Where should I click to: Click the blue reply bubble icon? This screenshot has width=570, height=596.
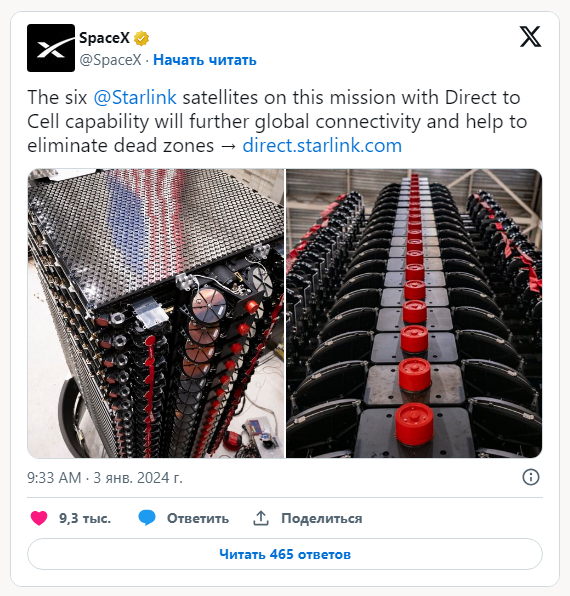pos(147,518)
